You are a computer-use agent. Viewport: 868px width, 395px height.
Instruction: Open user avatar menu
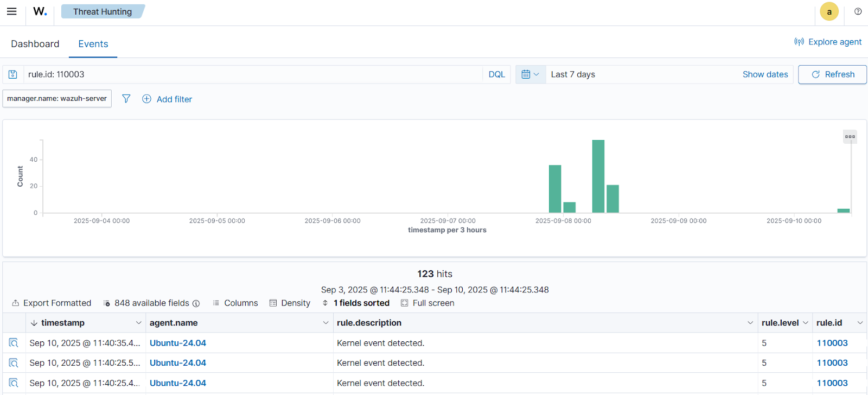point(829,11)
